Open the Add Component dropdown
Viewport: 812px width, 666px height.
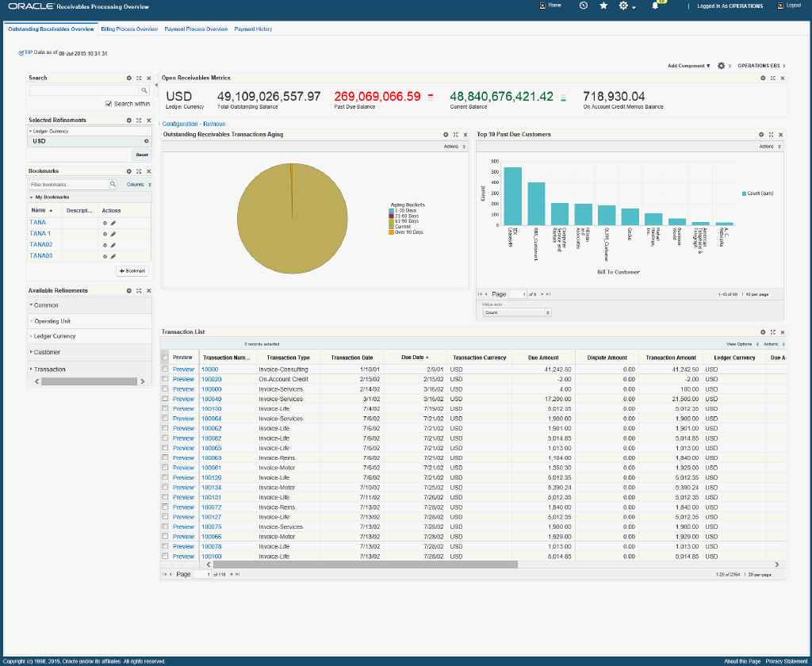tap(688, 66)
